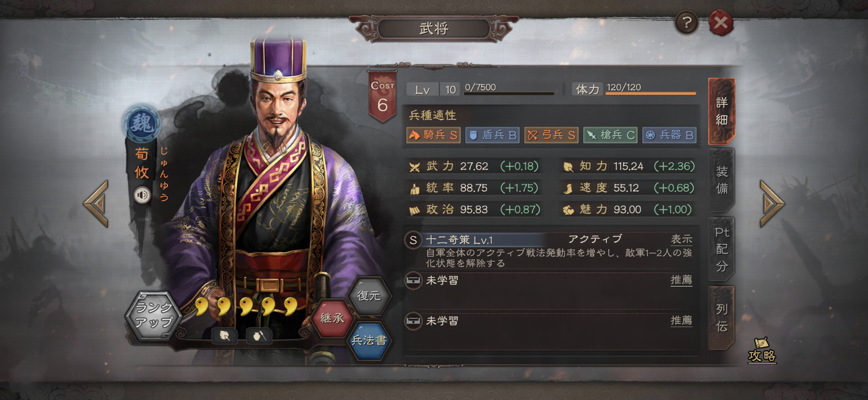Image resolution: width=868 pixels, height=400 pixels.
Task: Open the help question mark icon
Action: [x=687, y=23]
